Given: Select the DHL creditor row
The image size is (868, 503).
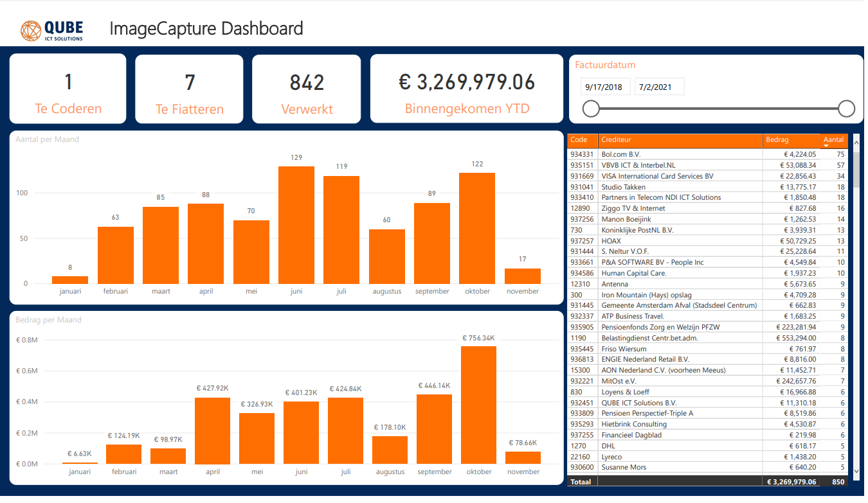Looking at the screenshot, I should click(x=707, y=446).
